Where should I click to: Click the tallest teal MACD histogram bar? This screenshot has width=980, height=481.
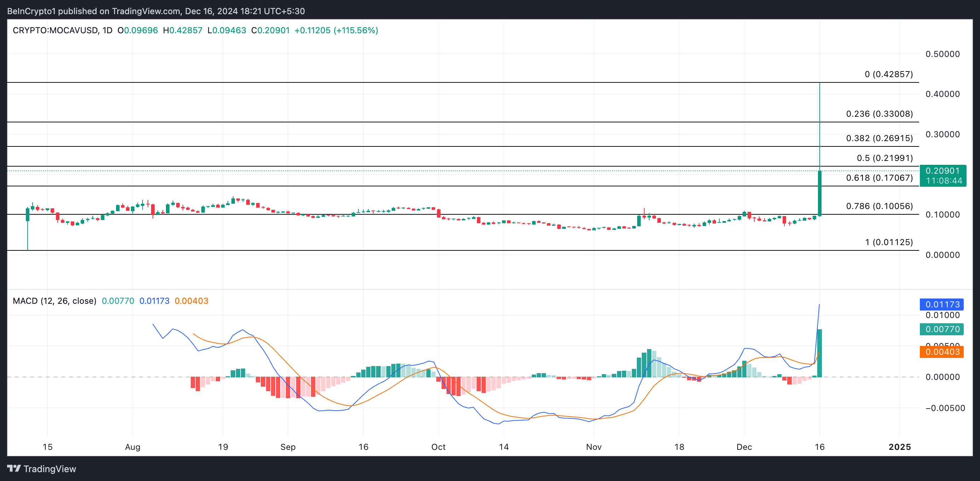[x=819, y=353]
